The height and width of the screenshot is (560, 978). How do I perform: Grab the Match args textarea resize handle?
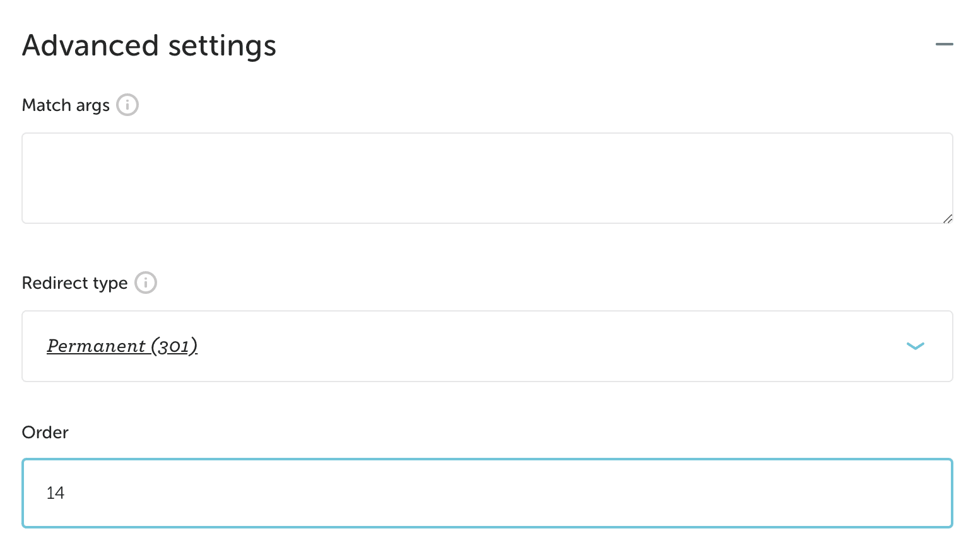[x=947, y=218]
